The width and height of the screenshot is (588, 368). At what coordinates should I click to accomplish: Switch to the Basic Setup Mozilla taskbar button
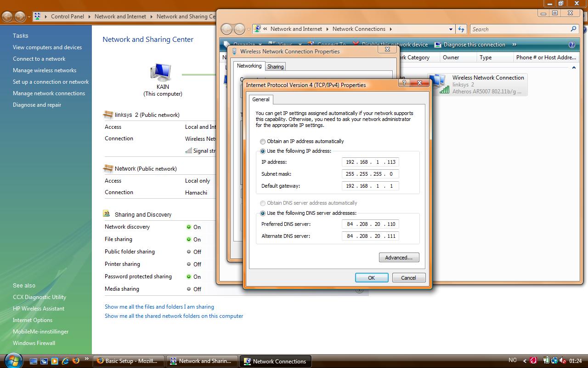pyautogui.click(x=128, y=361)
